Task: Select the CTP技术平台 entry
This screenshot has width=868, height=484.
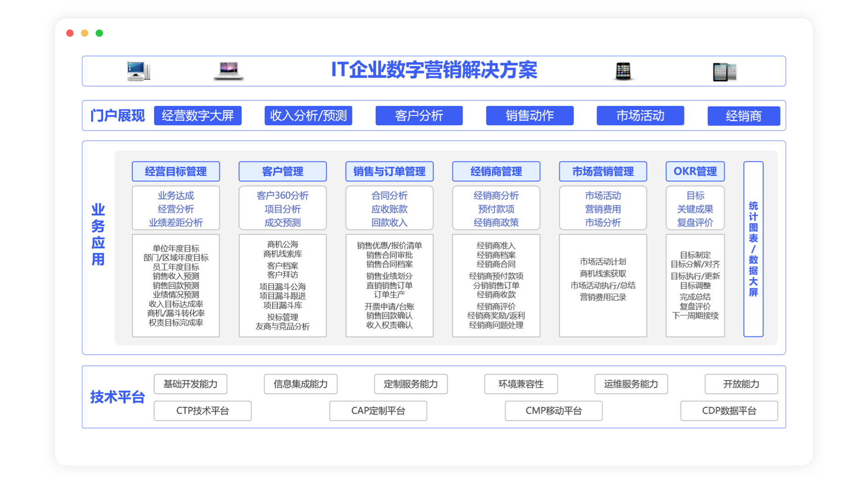Action: click(202, 410)
